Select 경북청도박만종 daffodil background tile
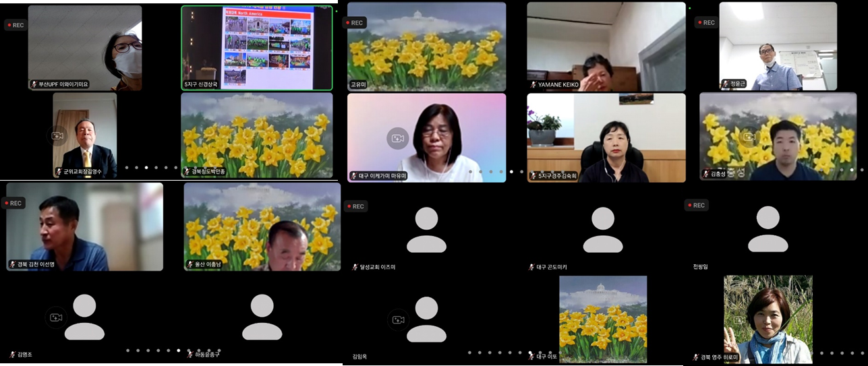The height and width of the screenshot is (366, 868). [x=257, y=135]
